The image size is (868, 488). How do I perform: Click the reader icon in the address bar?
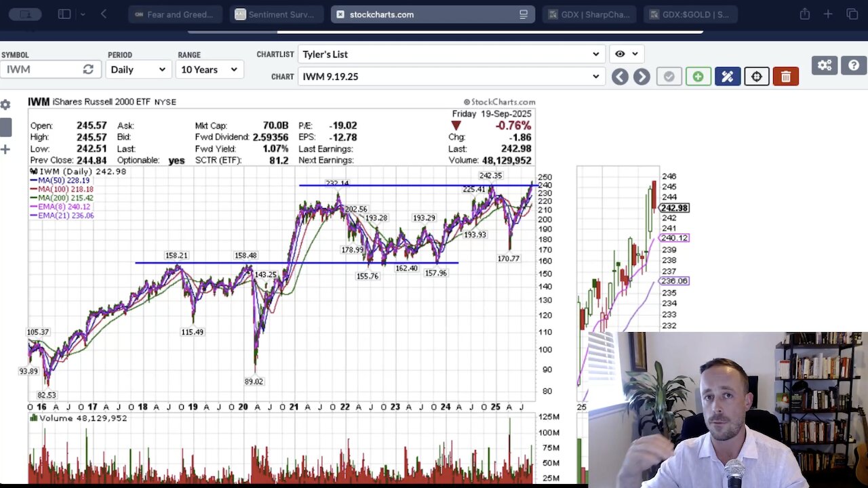tap(524, 14)
